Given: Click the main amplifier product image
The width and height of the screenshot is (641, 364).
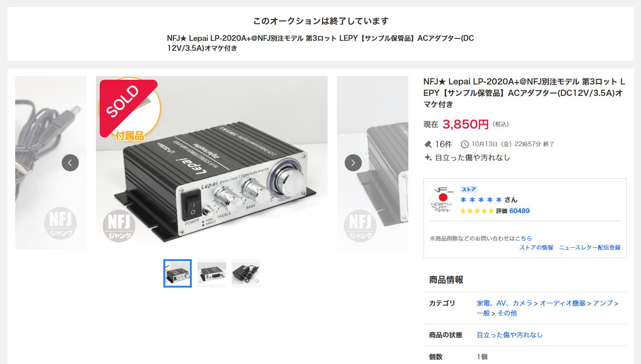Looking at the screenshot, I should (x=212, y=163).
